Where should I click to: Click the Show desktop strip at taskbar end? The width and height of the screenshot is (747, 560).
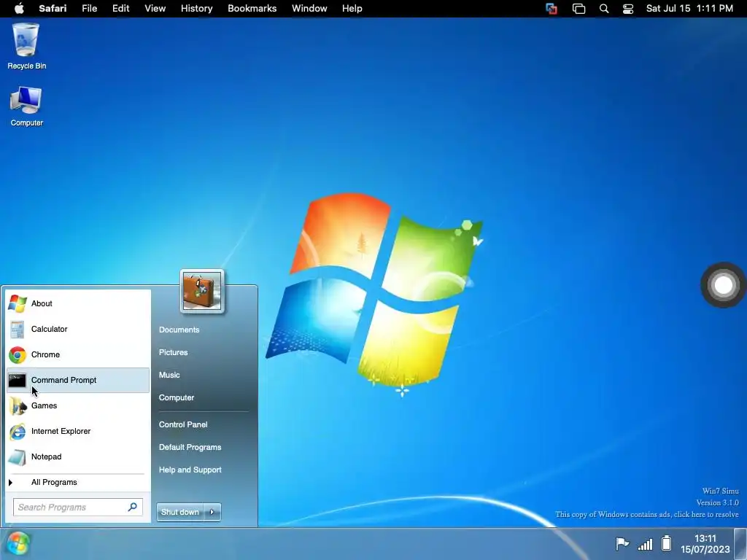(740, 544)
